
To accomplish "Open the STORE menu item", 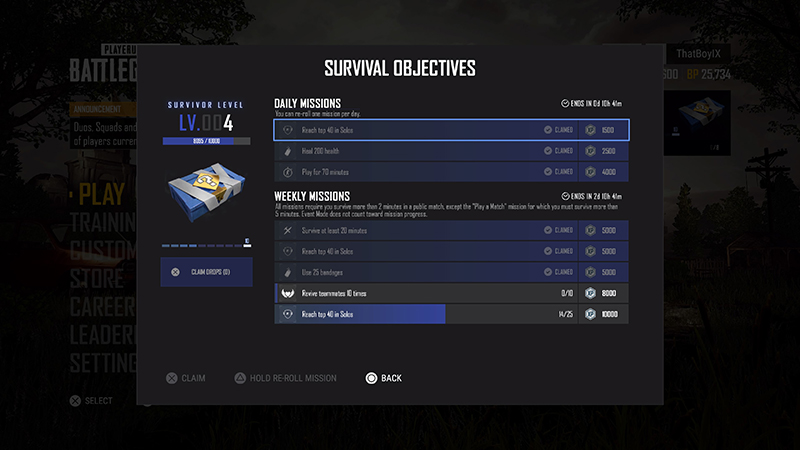I will click(x=96, y=279).
